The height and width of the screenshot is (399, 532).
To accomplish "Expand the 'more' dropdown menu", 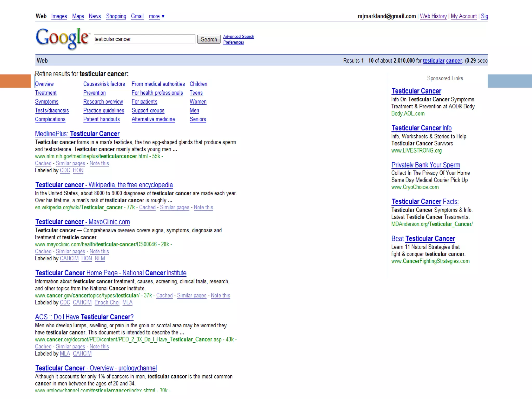I will (x=156, y=16).
